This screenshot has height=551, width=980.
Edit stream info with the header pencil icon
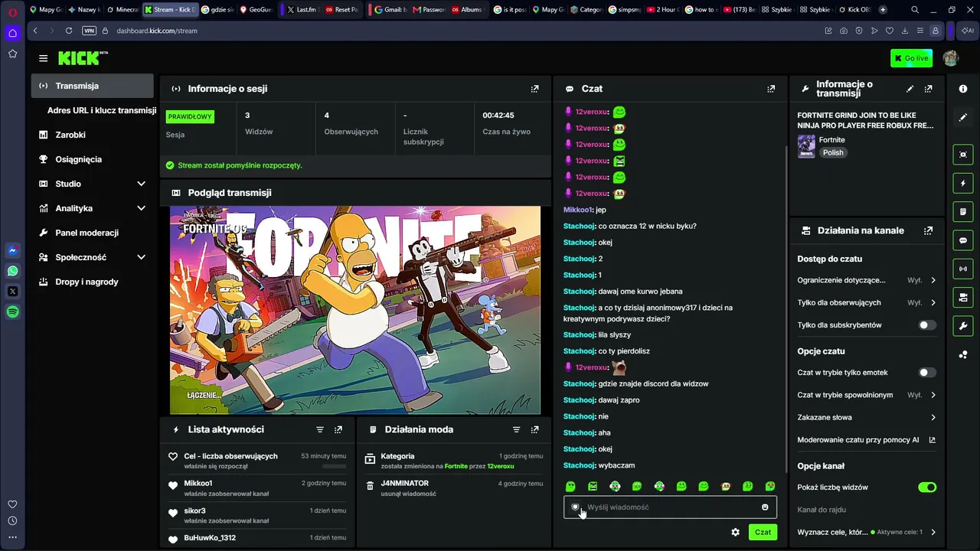point(910,89)
